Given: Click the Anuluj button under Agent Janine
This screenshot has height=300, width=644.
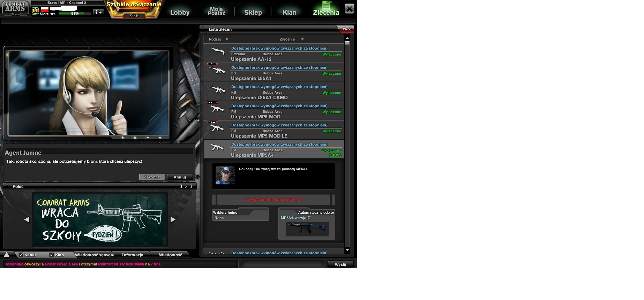Looking at the screenshot, I should [x=180, y=177].
